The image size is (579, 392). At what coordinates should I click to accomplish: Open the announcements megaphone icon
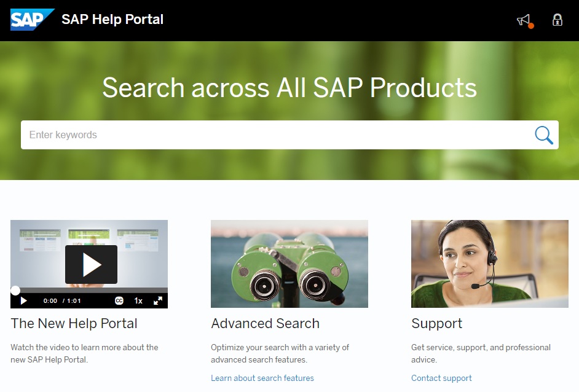tap(524, 20)
